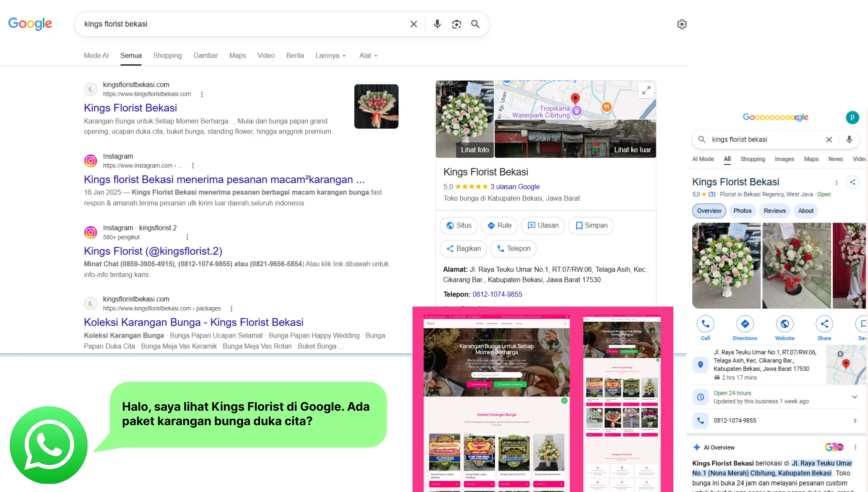Open options for kingsfloristbekasi.com first result

coord(202,94)
